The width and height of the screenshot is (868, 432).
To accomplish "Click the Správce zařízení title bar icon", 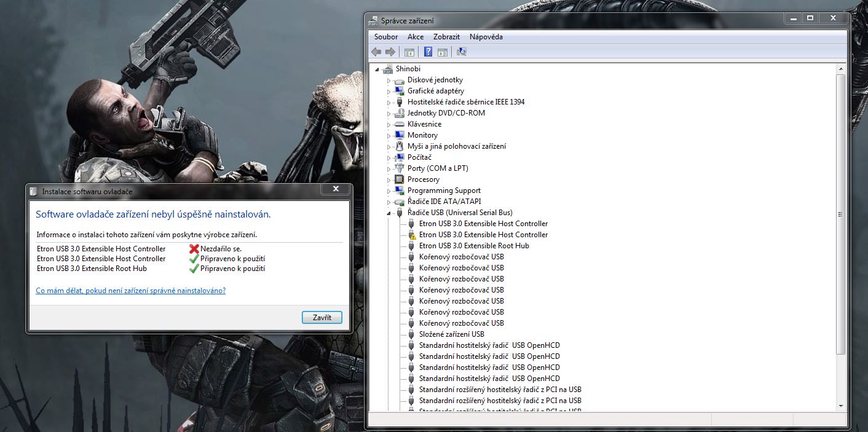I will [373, 20].
